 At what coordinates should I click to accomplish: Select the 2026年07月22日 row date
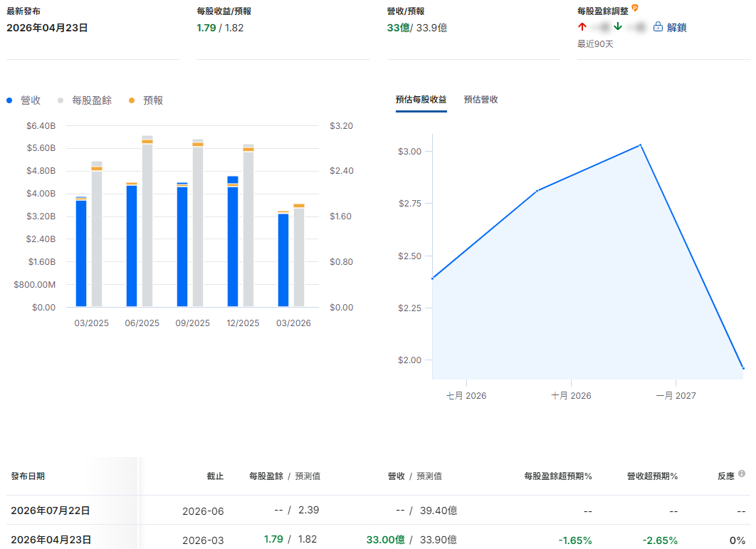point(50,511)
